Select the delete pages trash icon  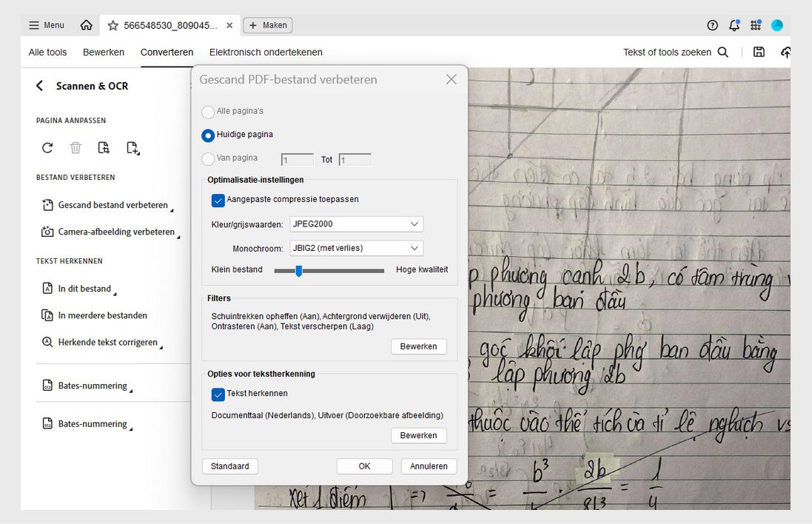(75, 147)
